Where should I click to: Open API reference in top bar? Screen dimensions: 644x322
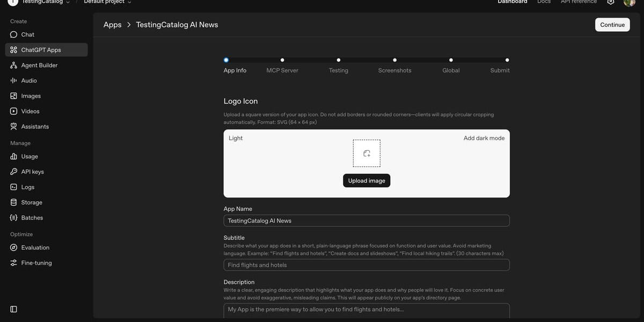579,2
